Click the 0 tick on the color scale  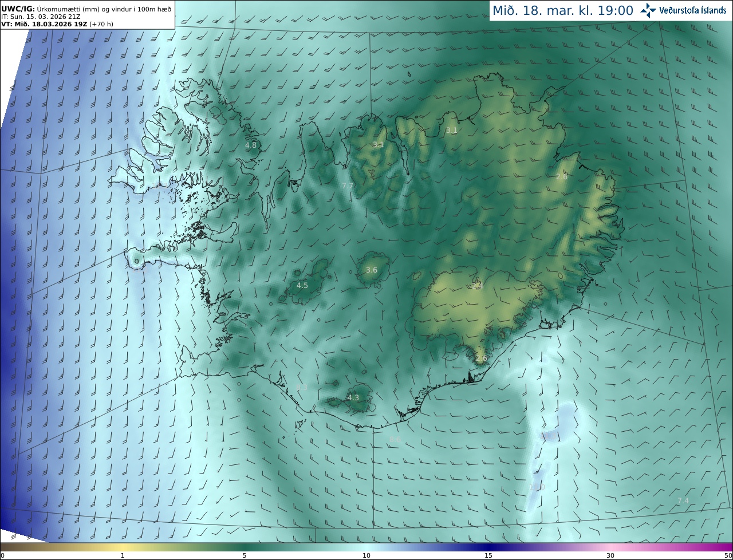click(2, 555)
